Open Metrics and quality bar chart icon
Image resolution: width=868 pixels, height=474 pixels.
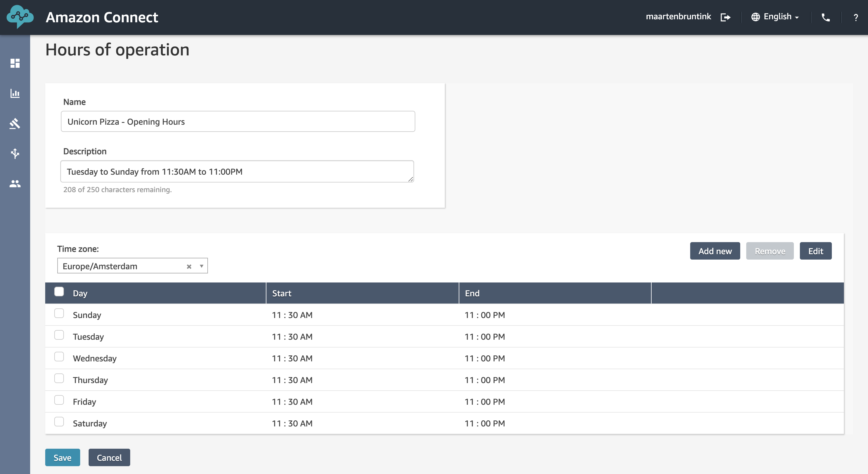[x=15, y=93]
